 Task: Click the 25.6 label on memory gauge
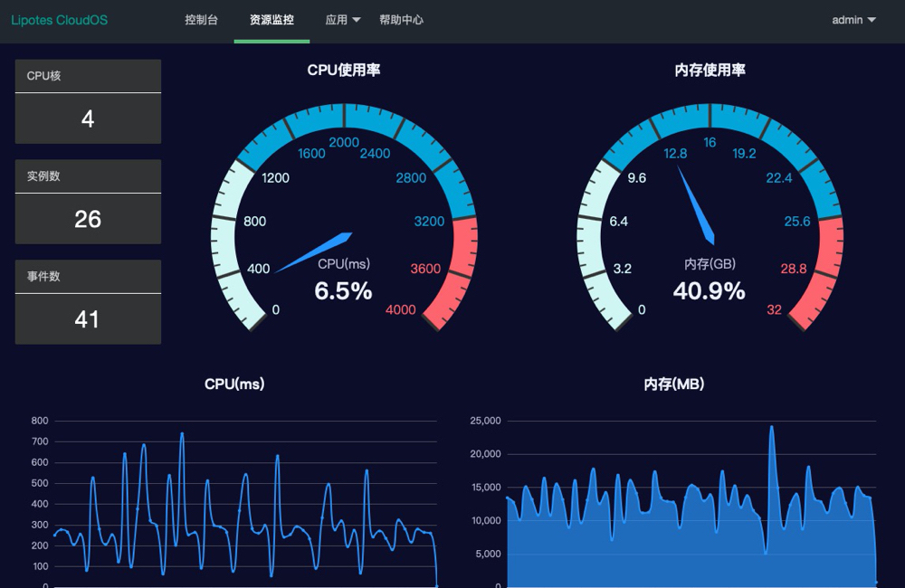[x=797, y=222]
